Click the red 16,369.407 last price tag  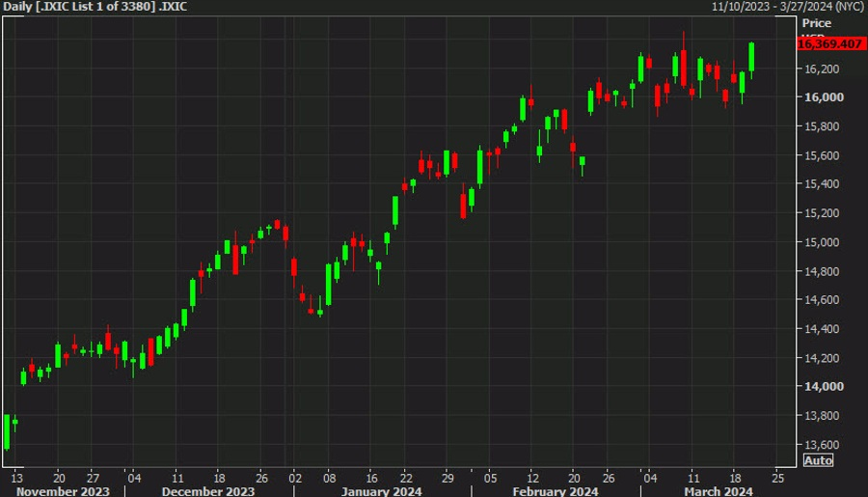[x=831, y=43]
